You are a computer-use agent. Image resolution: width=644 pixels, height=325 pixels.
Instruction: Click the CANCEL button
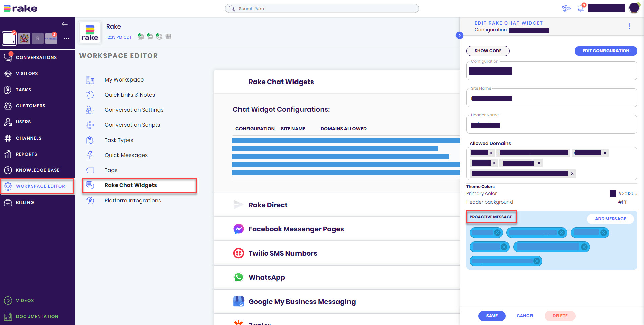coord(525,316)
